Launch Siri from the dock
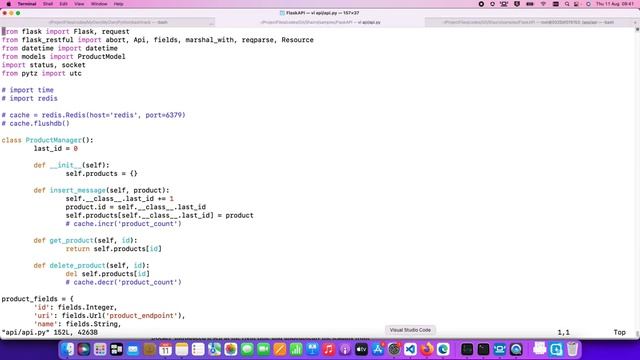The image size is (640, 360). click(84, 349)
